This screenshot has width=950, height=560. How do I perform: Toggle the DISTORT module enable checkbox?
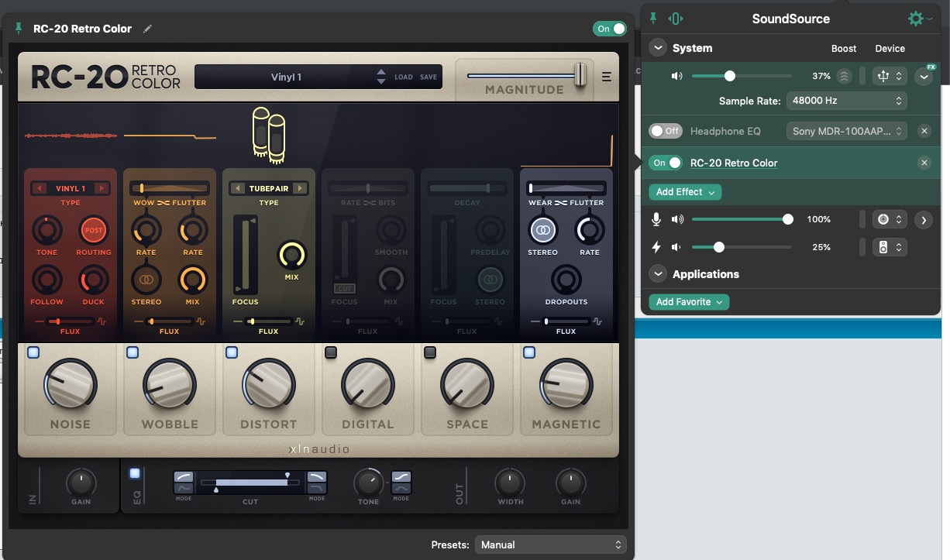(x=231, y=352)
